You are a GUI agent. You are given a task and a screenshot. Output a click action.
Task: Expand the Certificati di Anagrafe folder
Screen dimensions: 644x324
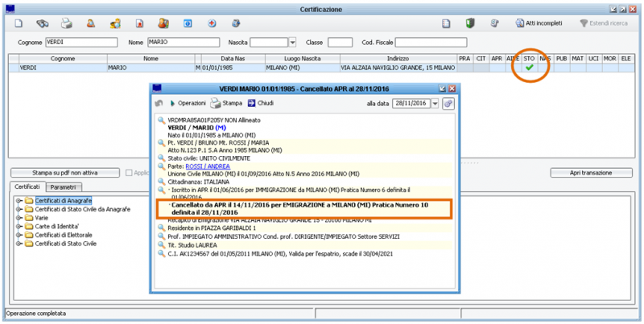click(x=19, y=199)
